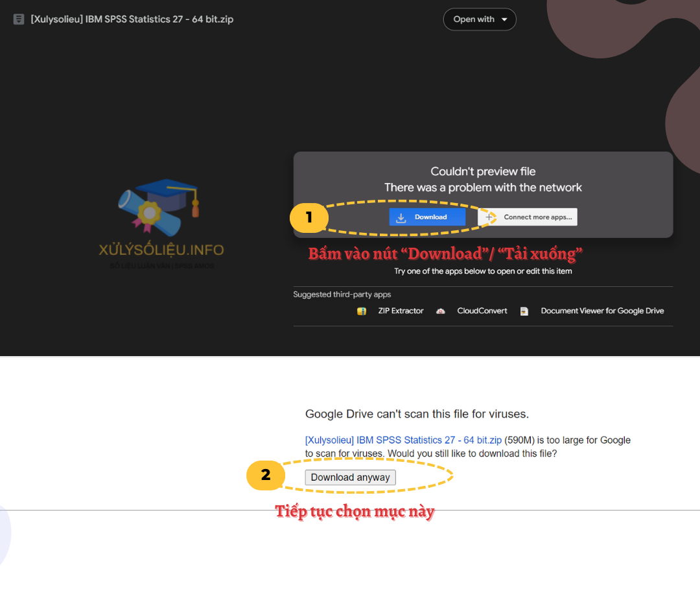700x589 pixels.
Task: Select ZIP Extractor app text
Action: click(x=401, y=311)
